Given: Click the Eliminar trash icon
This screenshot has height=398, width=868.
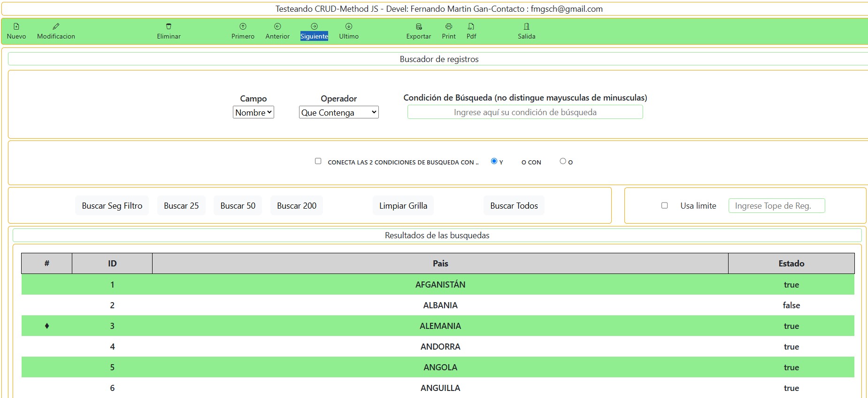Looking at the screenshot, I should 169,27.
